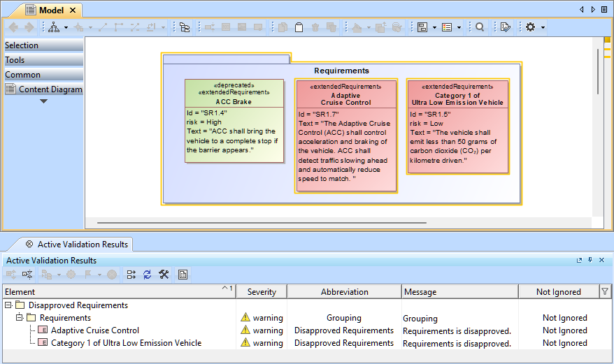Click the refresh validation results icon
Screen dimensions: 614x364
[x=147, y=275]
